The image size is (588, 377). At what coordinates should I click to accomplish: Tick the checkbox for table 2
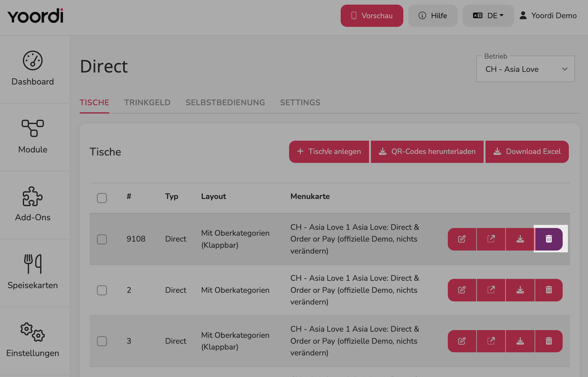coord(102,290)
